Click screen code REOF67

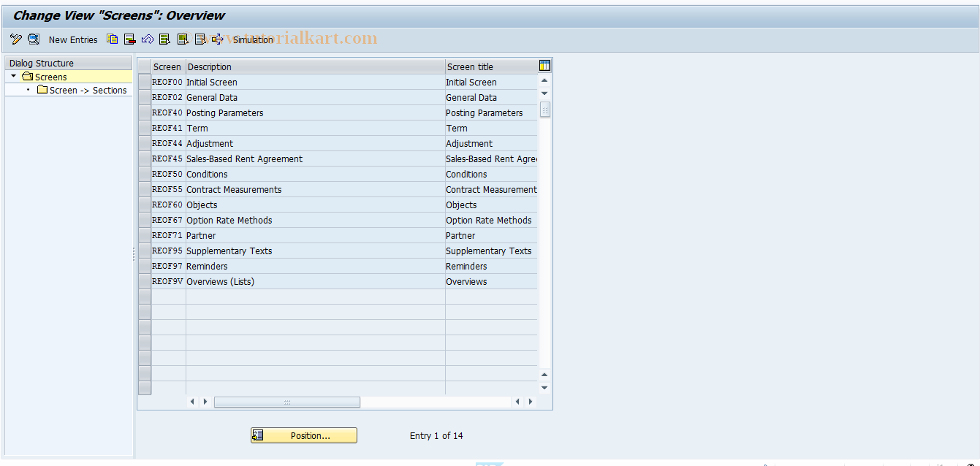coord(168,220)
